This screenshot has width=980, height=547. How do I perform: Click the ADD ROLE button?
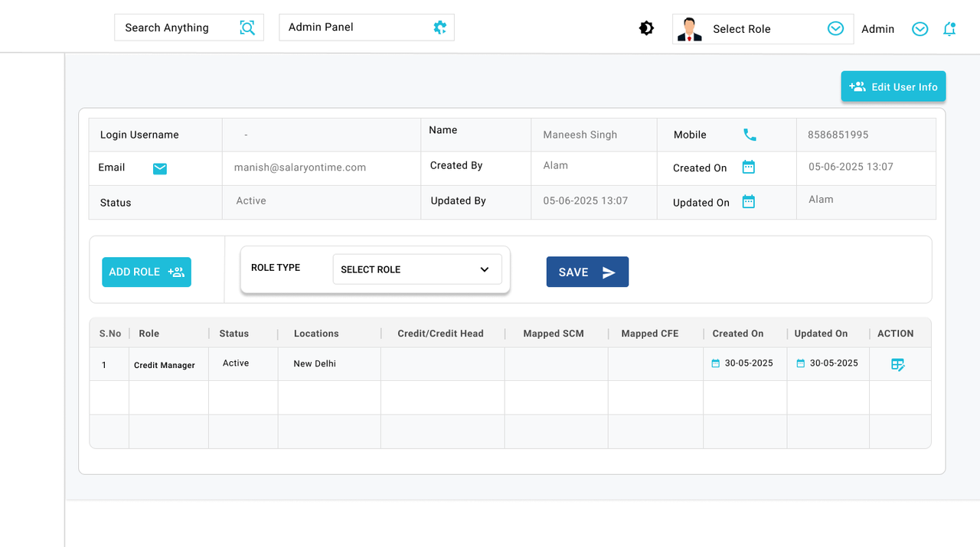[146, 272]
